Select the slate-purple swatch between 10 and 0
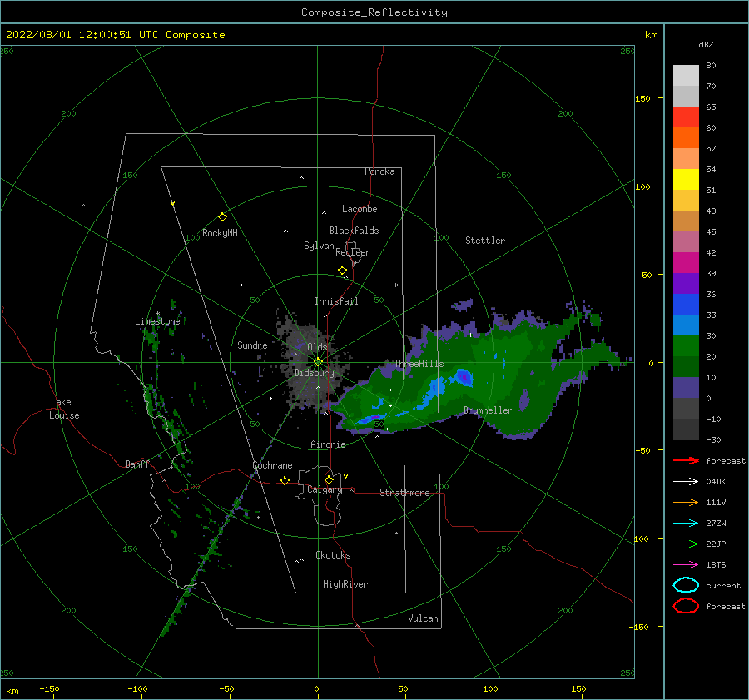The image size is (749, 700). 686,388
